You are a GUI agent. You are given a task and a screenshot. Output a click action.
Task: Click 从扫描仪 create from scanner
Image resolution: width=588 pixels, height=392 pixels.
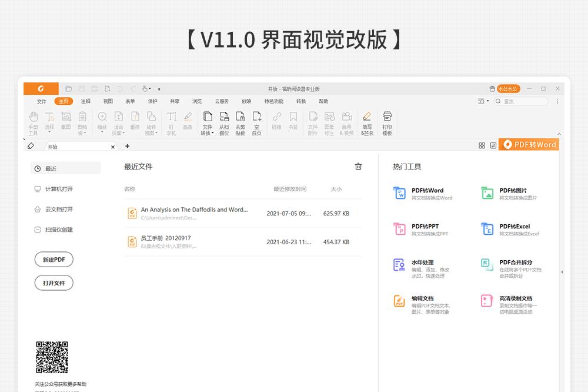(224, 123)
